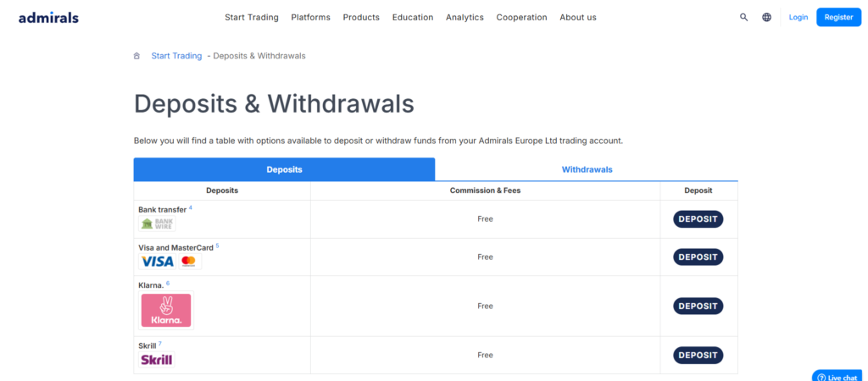The height and width of the screenshot is (381, 868).
Task: Click DEPOSIT button for Bank transfer
Action: point(698,219)
